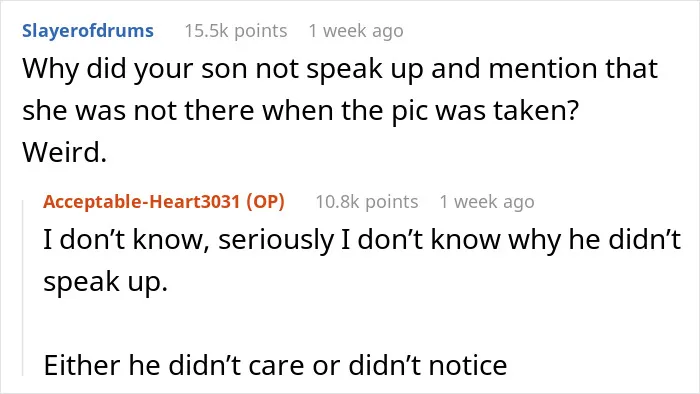Click the reply's speak up. line

(x=105, y=282)
